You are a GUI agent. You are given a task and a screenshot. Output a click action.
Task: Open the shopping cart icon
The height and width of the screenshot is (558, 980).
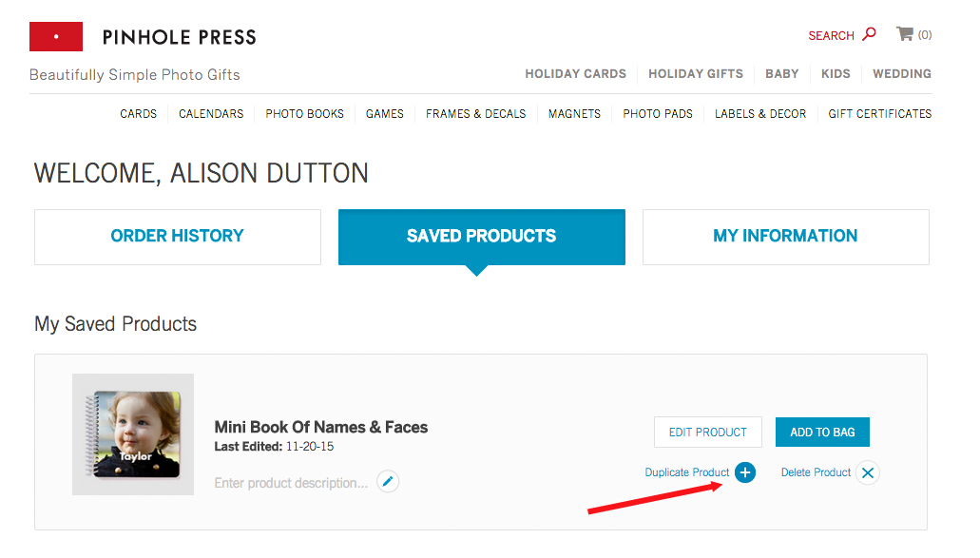tap(905, 34)
